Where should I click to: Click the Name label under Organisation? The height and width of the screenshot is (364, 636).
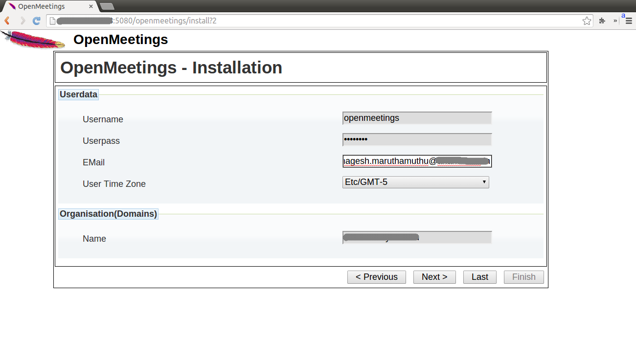coord(94,239)
